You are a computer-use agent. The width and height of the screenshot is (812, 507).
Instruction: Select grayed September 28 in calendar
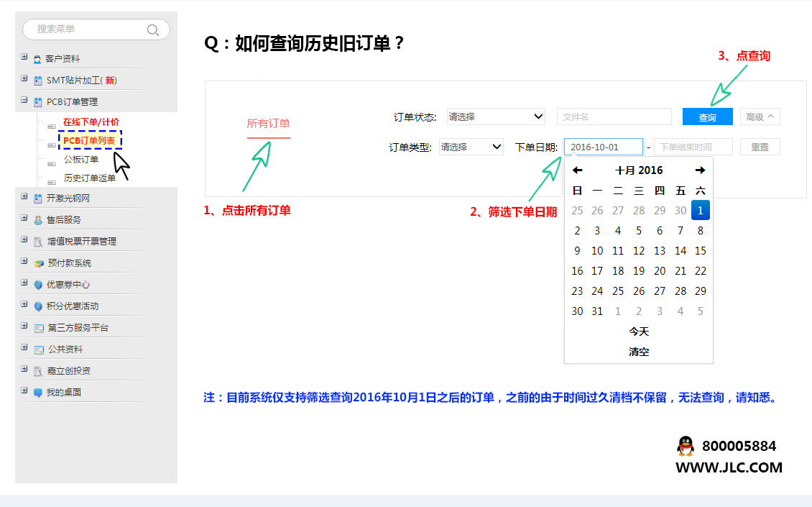point(639,211)
